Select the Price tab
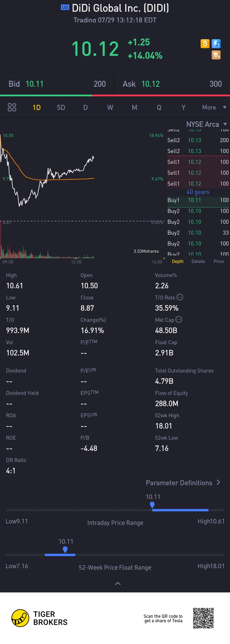 [219, 261]
